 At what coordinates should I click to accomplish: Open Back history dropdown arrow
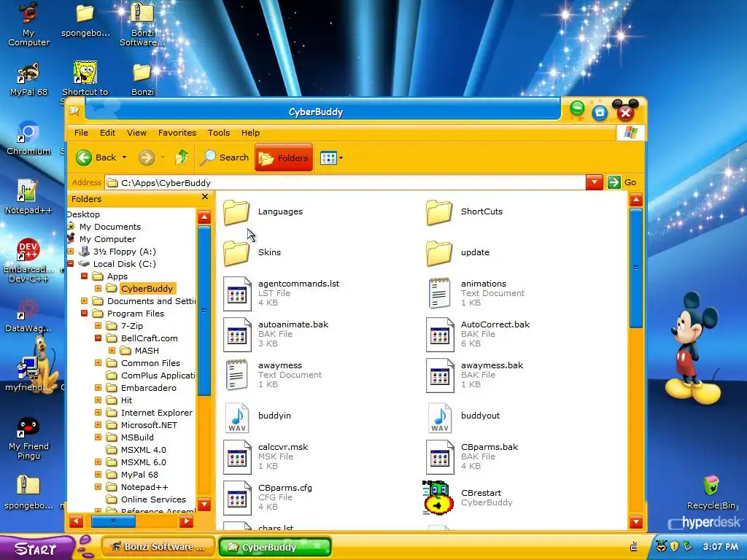pos(124,157)
